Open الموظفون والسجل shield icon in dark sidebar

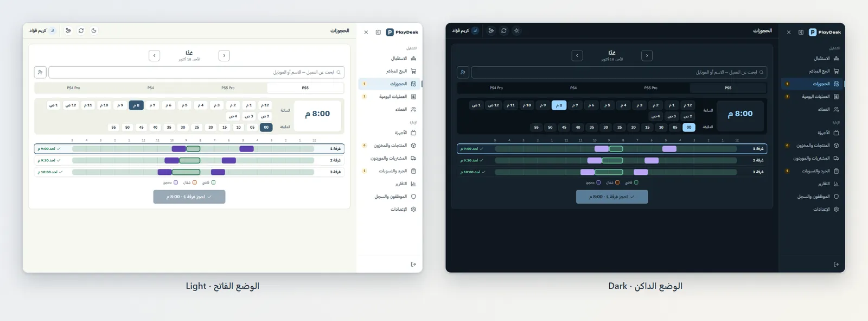[x=836, y=197]
